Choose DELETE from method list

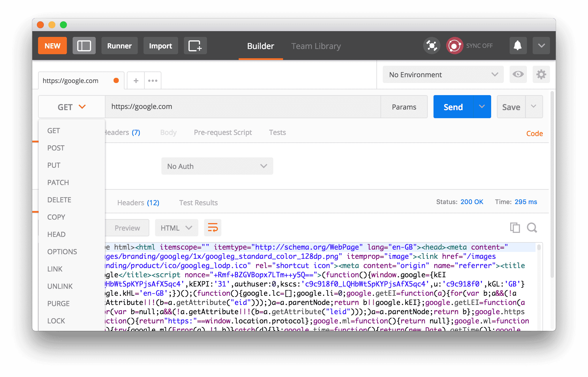tap(71, 200)
